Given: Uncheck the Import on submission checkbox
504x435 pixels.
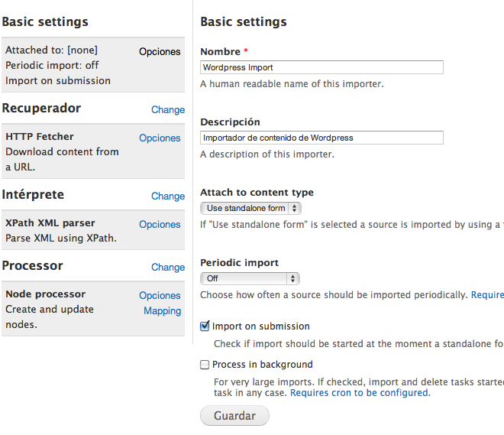Looking at the screenshot, I should coord(205,326).
